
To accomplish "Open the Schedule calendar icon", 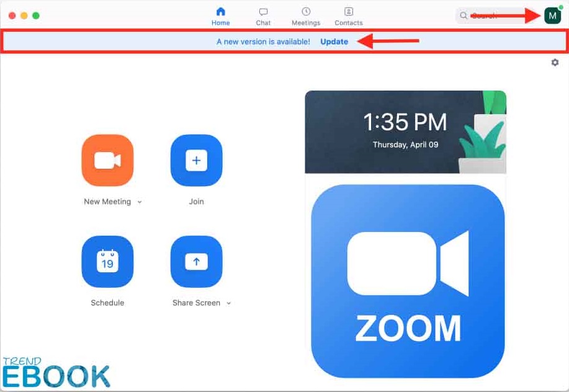I will coord(107,262).
